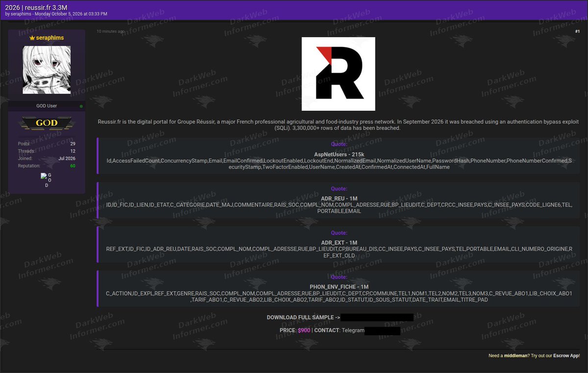Click the green online status dot

pyautogui.click(x=81, y=106)
